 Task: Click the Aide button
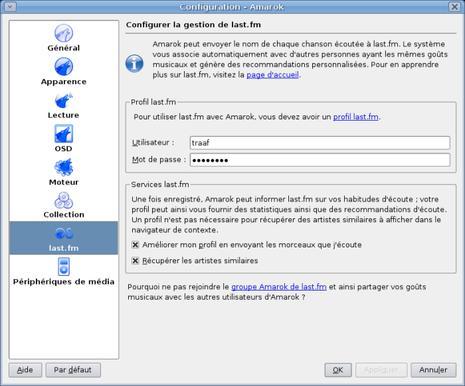pyautogui.click(x=25, y=370)
